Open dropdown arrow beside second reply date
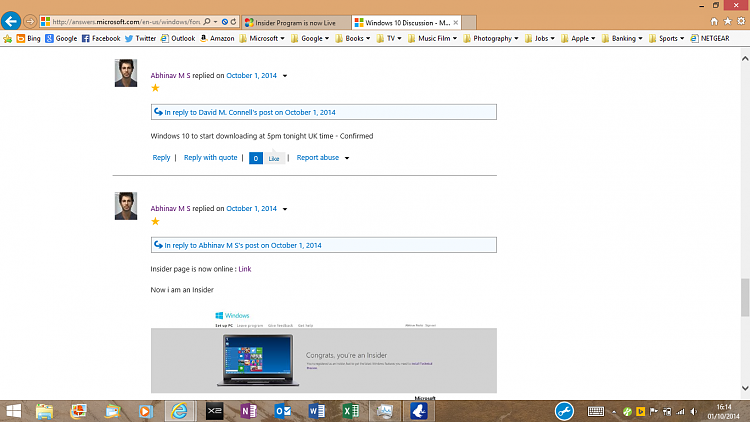The image size is (750, 422). pos(285,209)
